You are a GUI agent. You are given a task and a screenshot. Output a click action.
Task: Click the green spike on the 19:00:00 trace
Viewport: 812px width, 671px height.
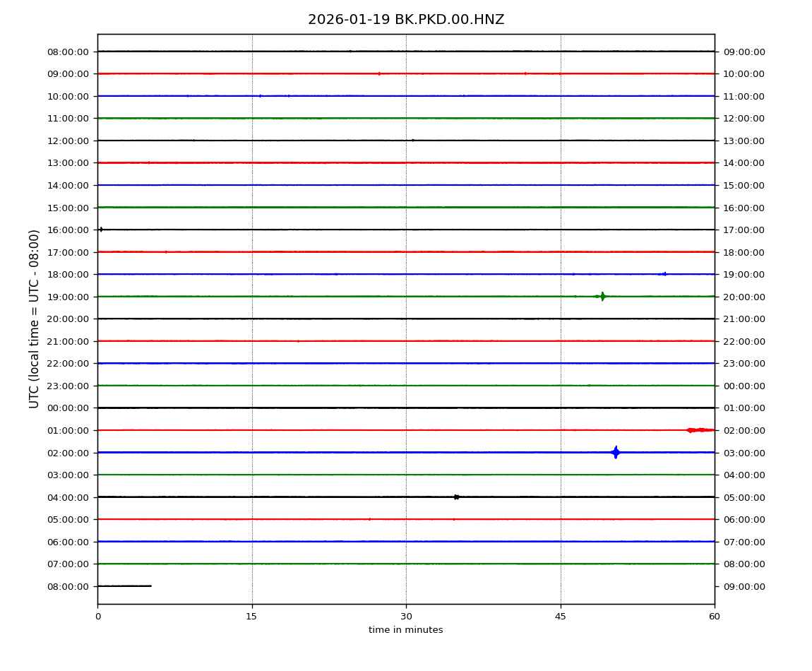(602, 297)
